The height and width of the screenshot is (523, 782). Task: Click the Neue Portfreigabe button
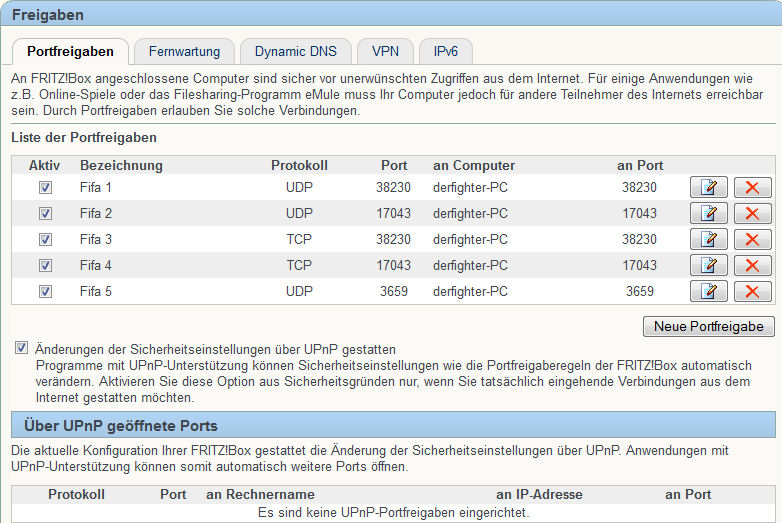pos(709,326)
